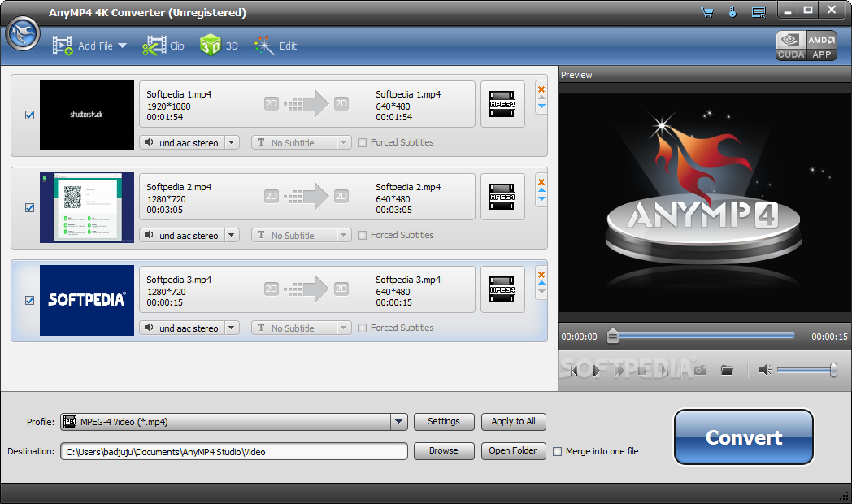Click the register key icon
This screenshot has height=504, width=852.
click(732, 12)
